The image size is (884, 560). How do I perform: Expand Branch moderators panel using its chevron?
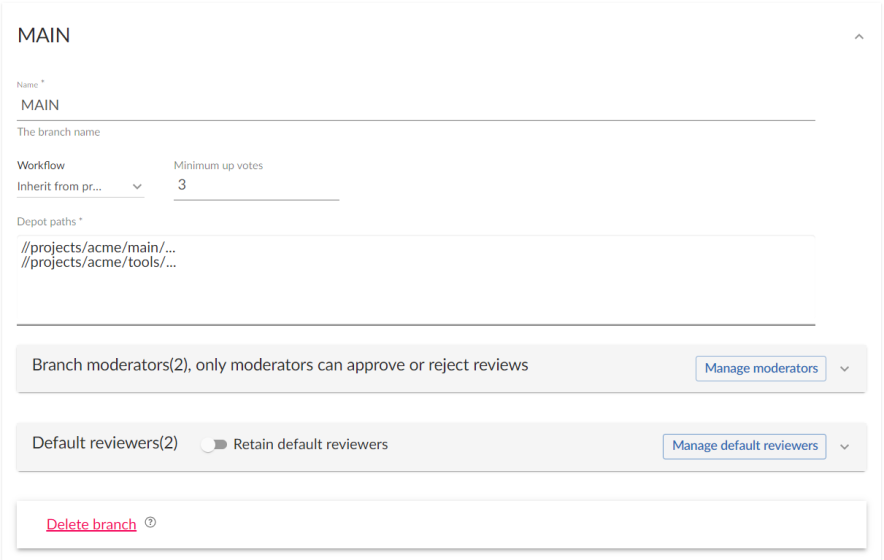pos(844,369)
